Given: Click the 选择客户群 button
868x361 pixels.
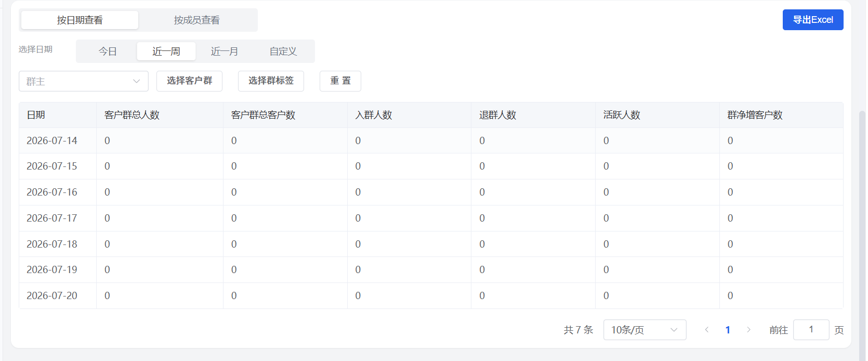Looking at the screenshot, I should click(189, 81).
